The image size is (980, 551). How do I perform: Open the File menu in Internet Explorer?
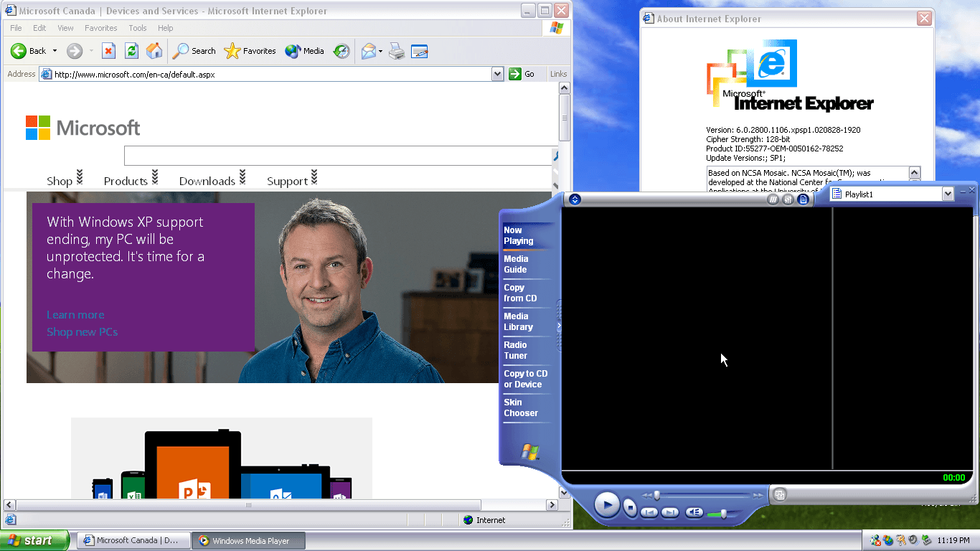coord(16,28)
